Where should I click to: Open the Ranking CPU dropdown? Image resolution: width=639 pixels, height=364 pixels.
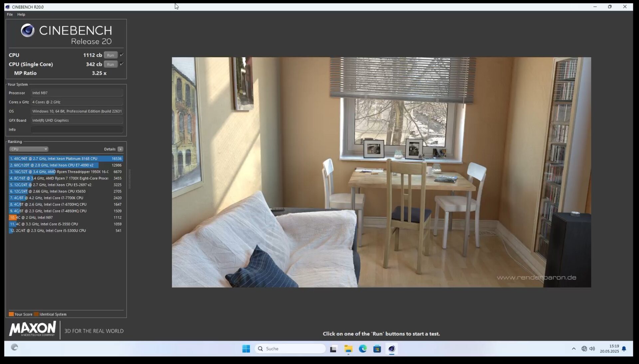(x=29, y=149)
